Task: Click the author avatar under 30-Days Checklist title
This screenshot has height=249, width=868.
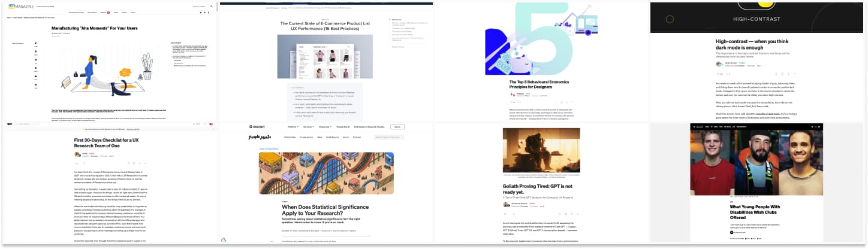Action: (x=77, y=154)
